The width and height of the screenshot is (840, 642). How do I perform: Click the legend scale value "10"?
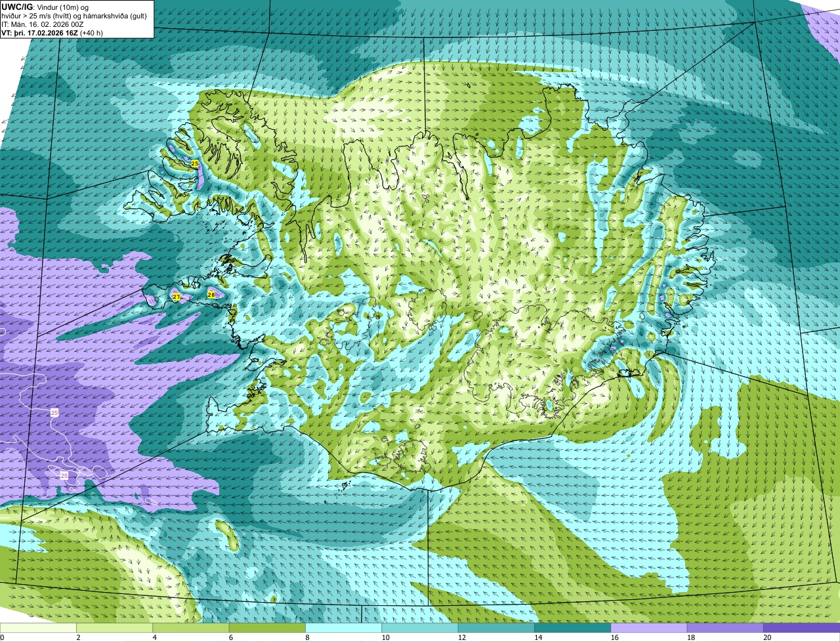point(385,637)
